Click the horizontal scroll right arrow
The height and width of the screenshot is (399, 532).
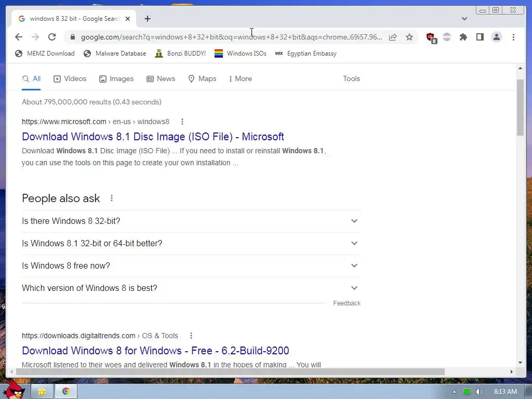[512, 372]
